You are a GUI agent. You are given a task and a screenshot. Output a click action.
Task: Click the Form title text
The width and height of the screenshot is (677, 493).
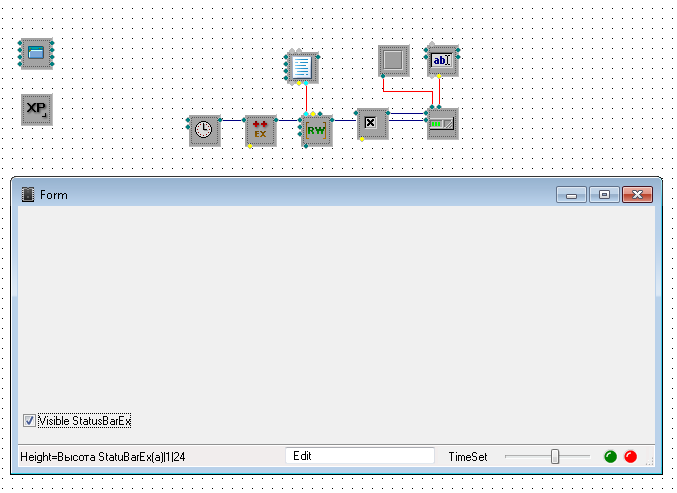tap(54, 195)
